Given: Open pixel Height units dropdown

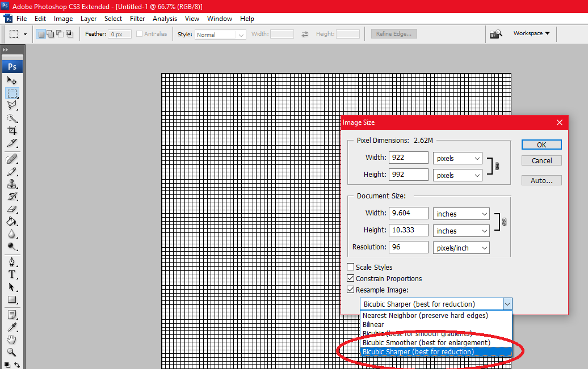Looking at the screenshot, I should (x=457, y=175).
